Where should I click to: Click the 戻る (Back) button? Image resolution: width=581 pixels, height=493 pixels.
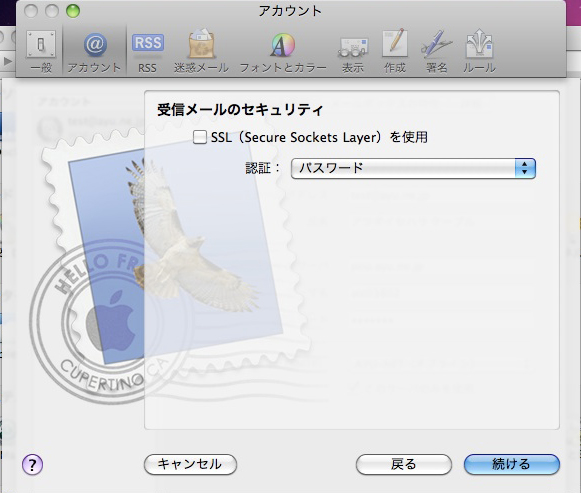(404, 464)
